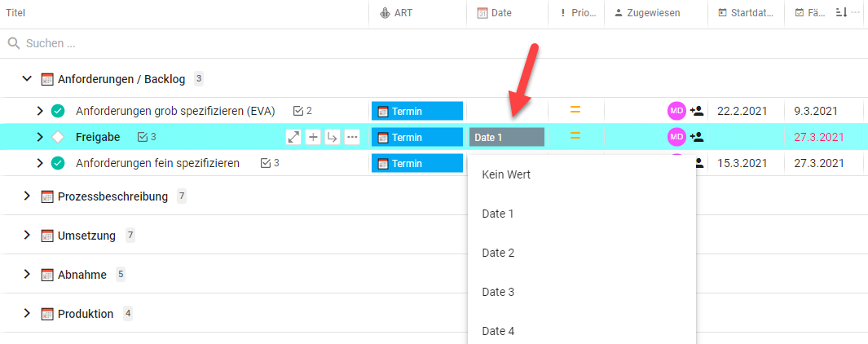
Task: Add new task via plus icon in Freigabe row
Action: point(313,137)
